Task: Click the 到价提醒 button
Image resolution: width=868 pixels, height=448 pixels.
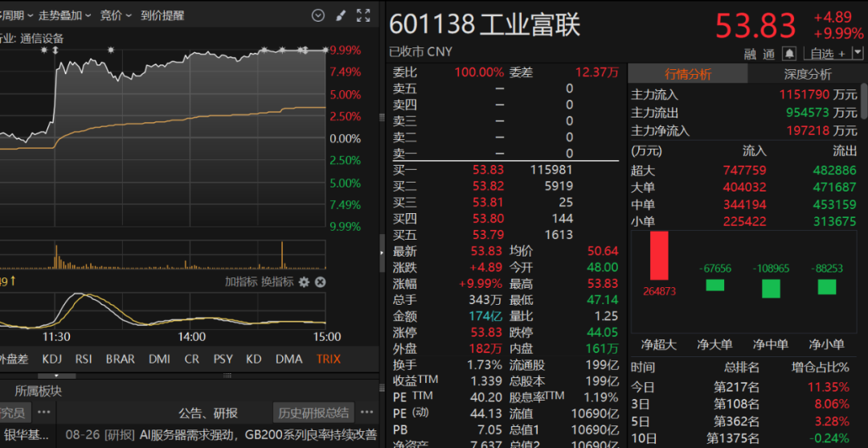Action: pyautogui.click(x=162, y=15)
